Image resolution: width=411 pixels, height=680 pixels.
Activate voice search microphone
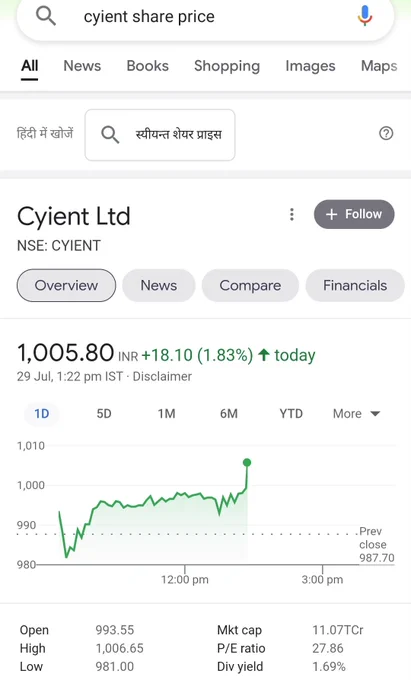coord(365,16)
